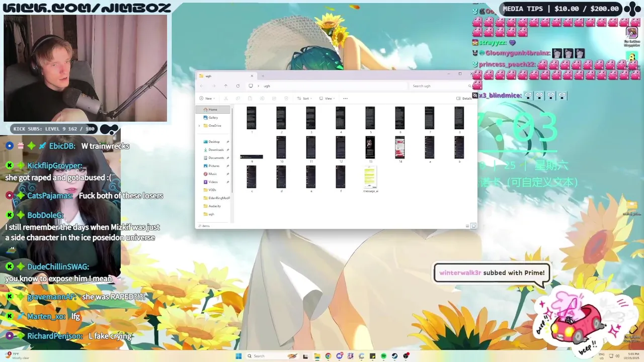644x362 pixels.
Task: Select the pink image thumbnail named 14
Action: (400, 148)
